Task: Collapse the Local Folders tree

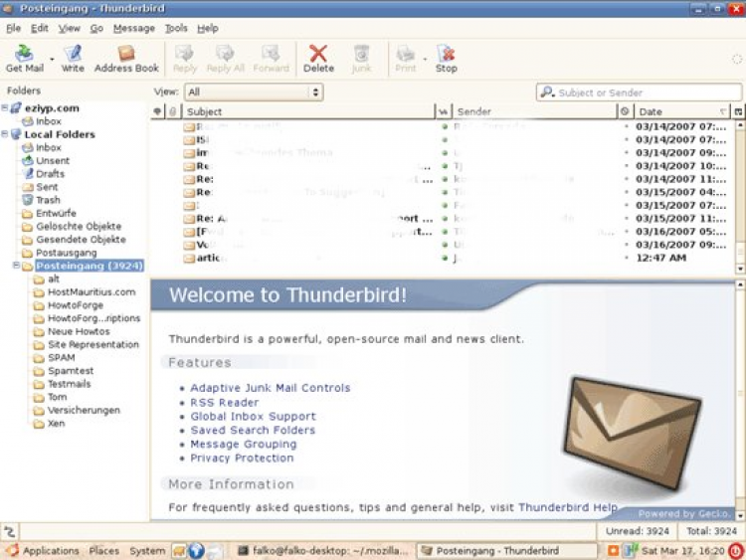Action: (5, 134)
